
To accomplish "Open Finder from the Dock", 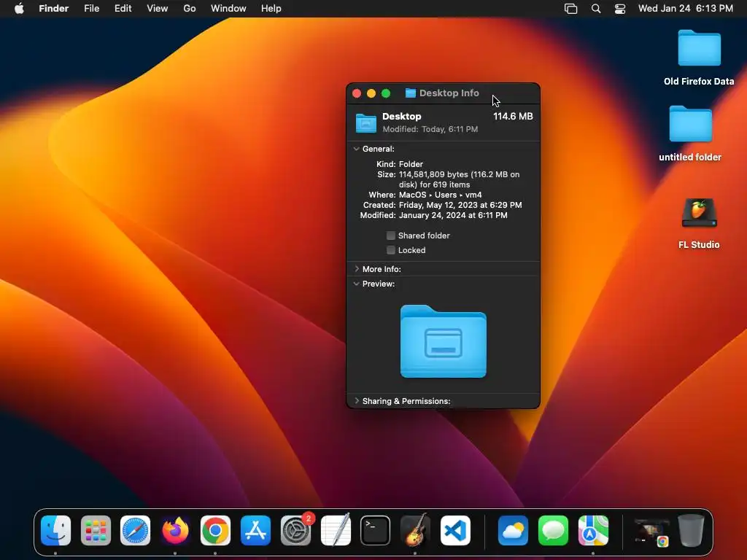I will (55, 531).
